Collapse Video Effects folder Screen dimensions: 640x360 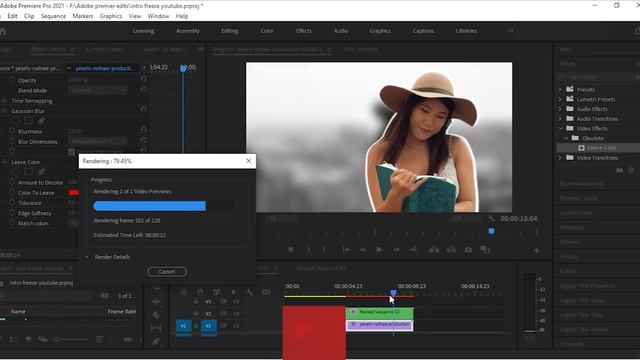(560, 129)
